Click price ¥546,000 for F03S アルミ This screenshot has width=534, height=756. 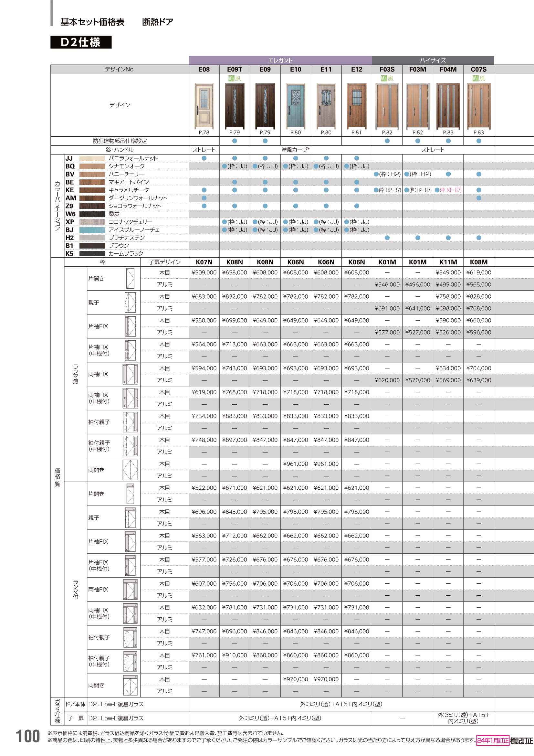pos(387,284)
